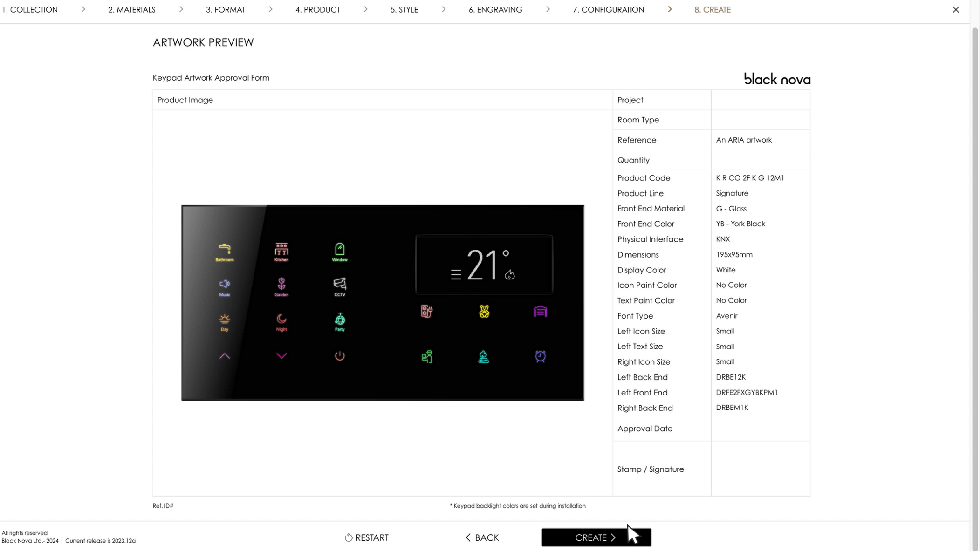Click the pink up chevron on keypad
The image size is (980, 551).
point(224,356)
